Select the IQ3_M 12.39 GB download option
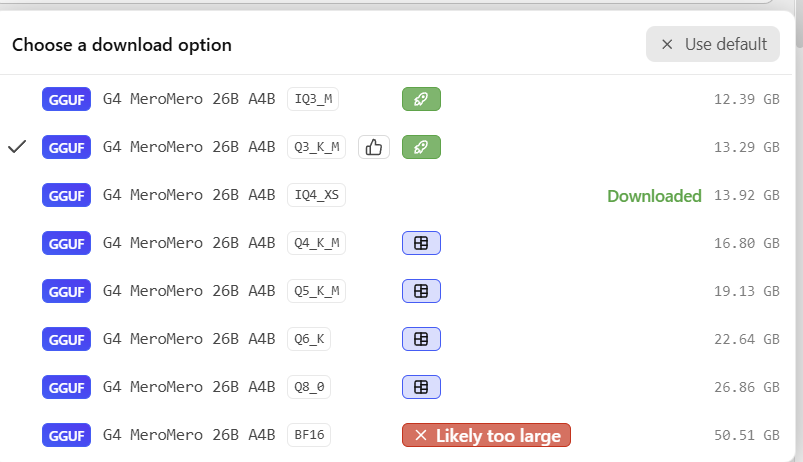This screenshot has height=462, width=803. [395, 99]
